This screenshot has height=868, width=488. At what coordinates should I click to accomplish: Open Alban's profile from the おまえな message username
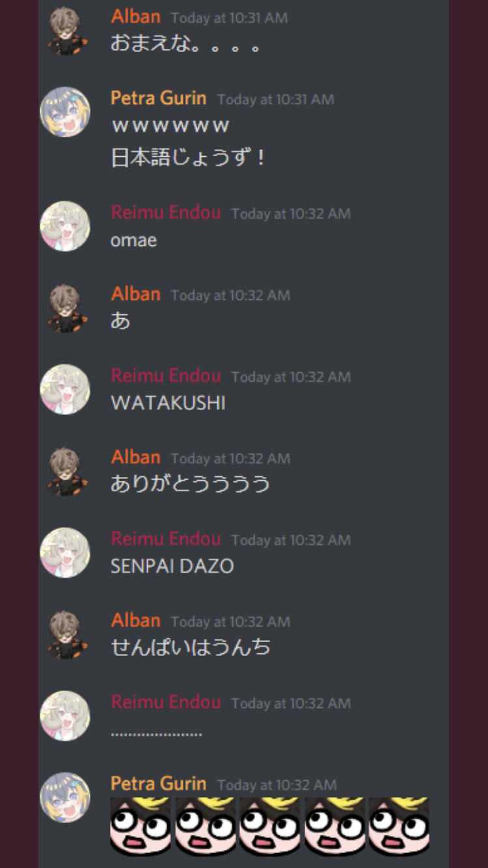click(x=135, y=16)
